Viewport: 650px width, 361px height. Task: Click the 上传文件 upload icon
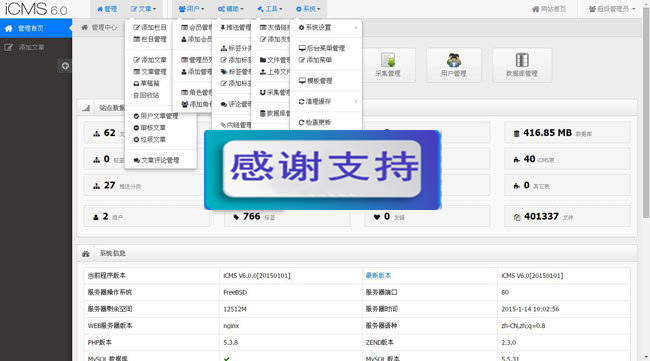click(263, 72)
